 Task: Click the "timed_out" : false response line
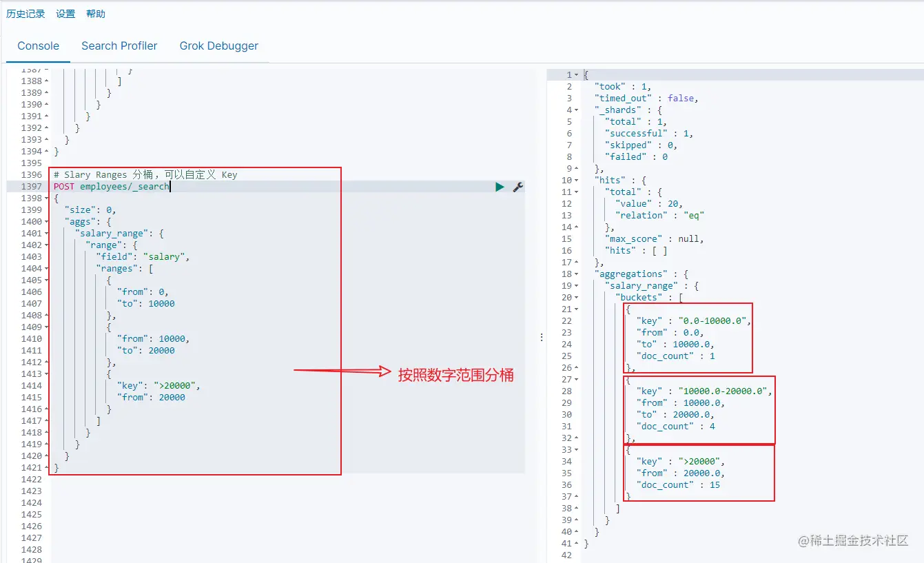[647, 98]
